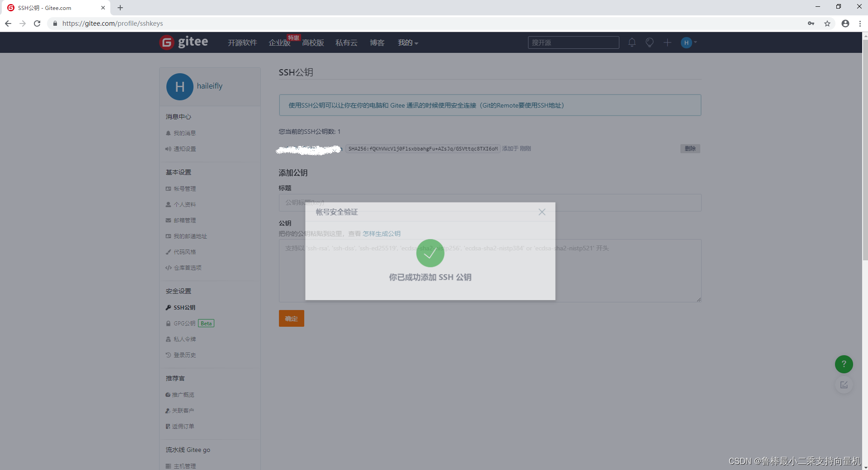Click the SHA256 fingerprint text
This screenshot has height=470, width=868.
pyautogui.click(x=423, y=149)
